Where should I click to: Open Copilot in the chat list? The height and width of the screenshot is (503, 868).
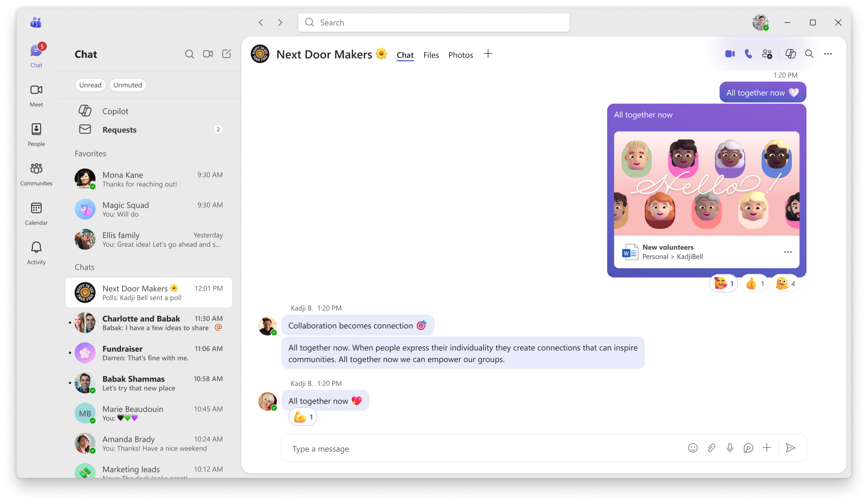tap(149, 111)
